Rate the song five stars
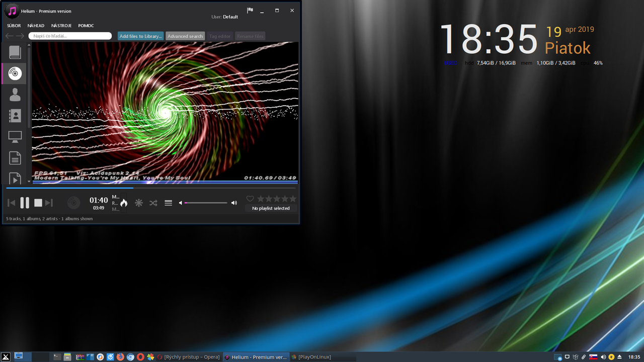644x362 pixels. pyautogui.click(x=293, y=199)
